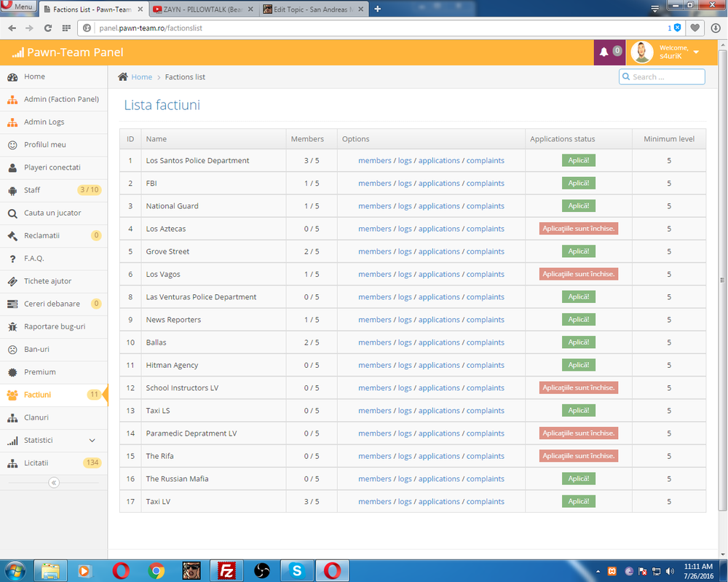Click the Admin Logs sidebar icon
This screenshot has height=582, width=728.
click(12, 122)
